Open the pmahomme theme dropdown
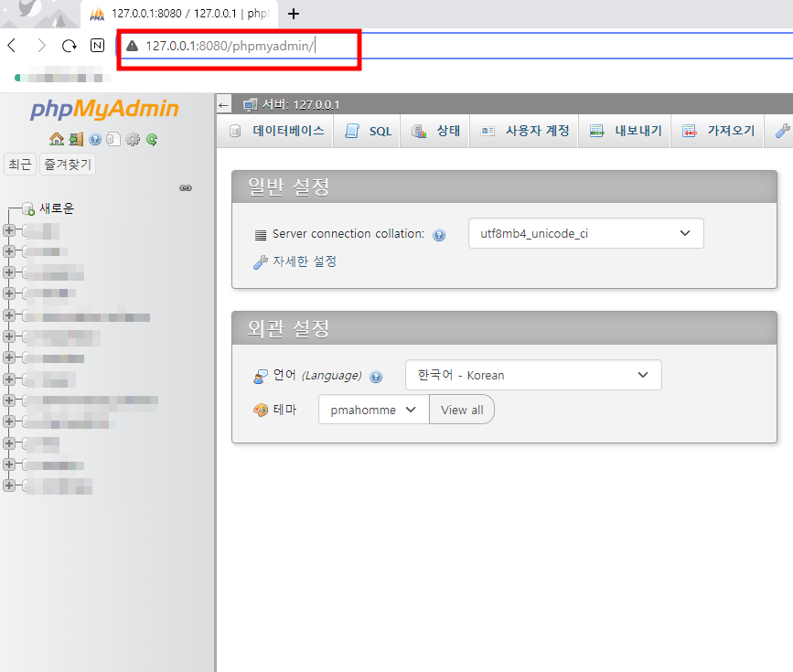Image resolution: width=793 pixels, height=672 pixels. pos(373,410)
